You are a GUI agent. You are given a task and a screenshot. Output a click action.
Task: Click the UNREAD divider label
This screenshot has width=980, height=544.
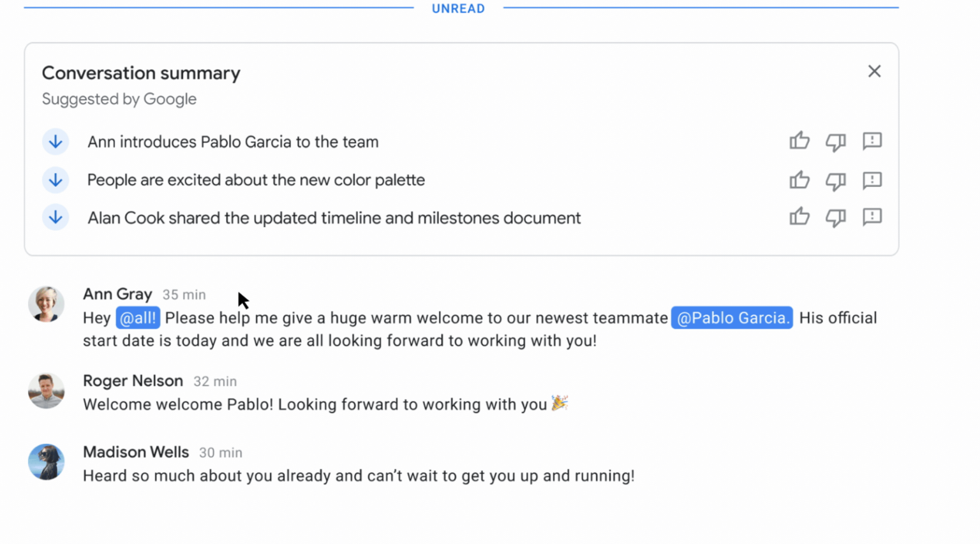pyautogui.click(x=458, y=8)
